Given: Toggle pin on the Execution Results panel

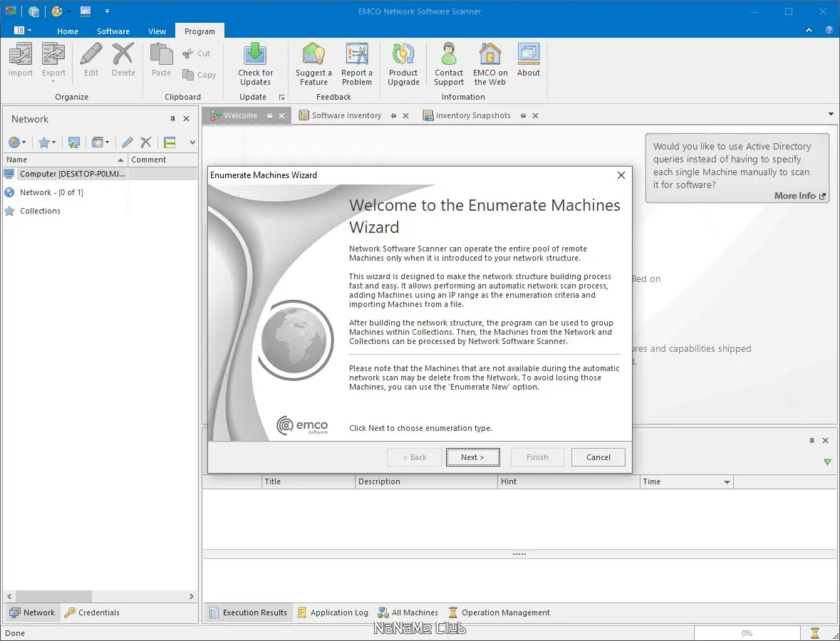Looking at the screenshot, I should click(812, 441).
